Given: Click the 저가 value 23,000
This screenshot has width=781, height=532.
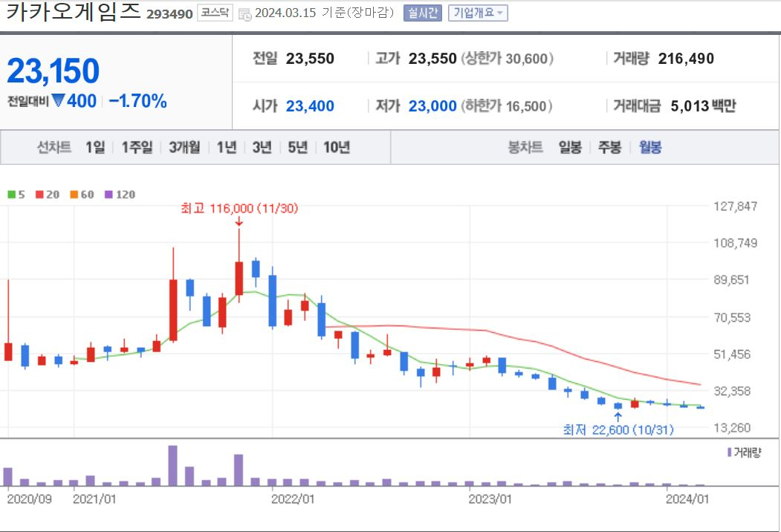Looking at the screenshot, I should [432, 106].
